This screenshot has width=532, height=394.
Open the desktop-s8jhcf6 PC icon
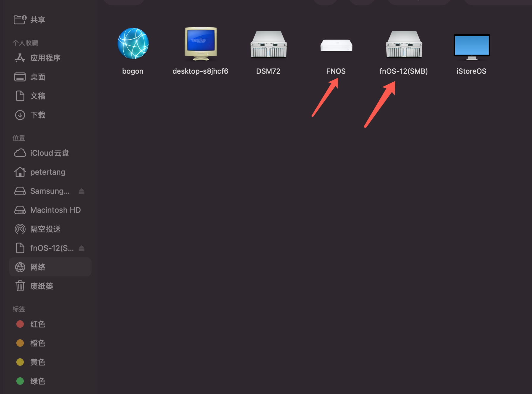tap(201, 44)
